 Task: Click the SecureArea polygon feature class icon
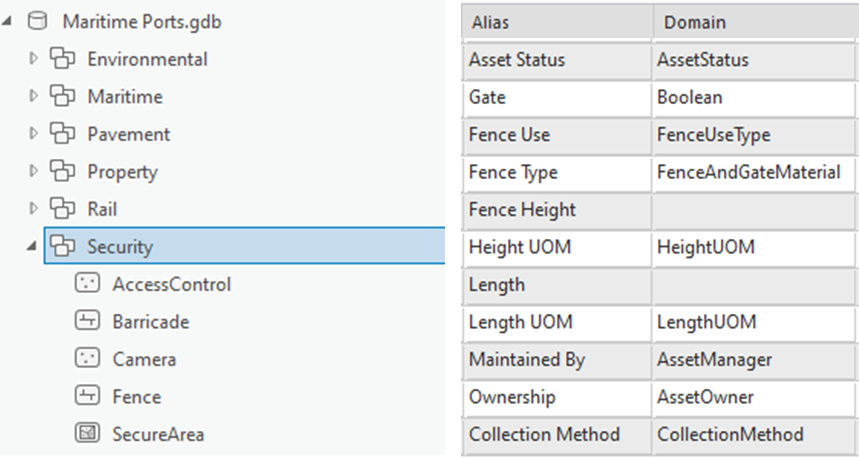coord(88,434)
